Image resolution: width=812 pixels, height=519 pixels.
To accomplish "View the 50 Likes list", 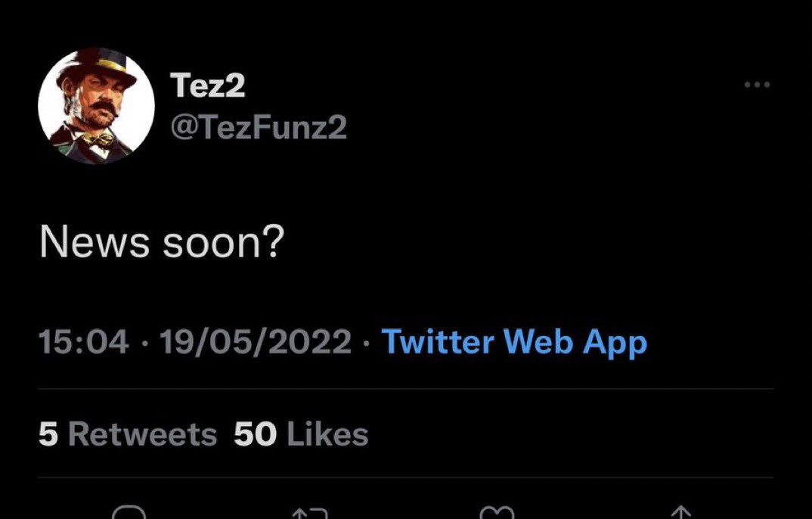I will (301, 434).
